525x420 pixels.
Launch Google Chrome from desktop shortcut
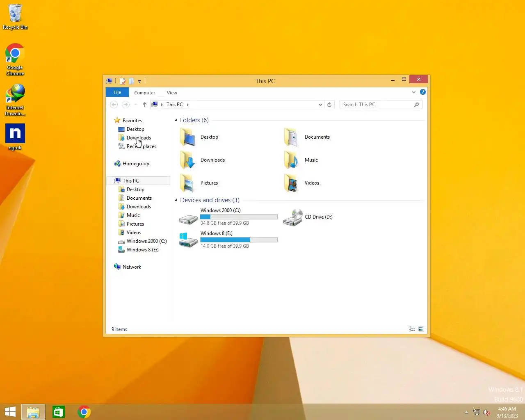[15, 59]
